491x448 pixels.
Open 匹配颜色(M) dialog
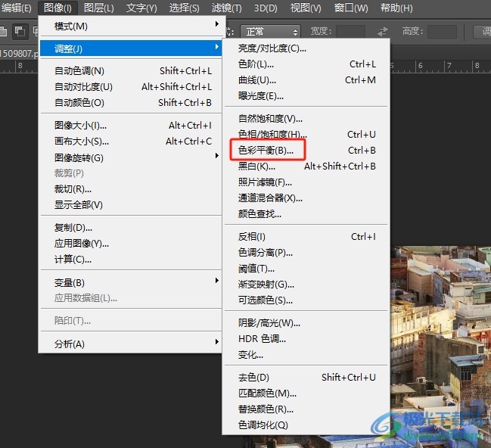point(306,394)
